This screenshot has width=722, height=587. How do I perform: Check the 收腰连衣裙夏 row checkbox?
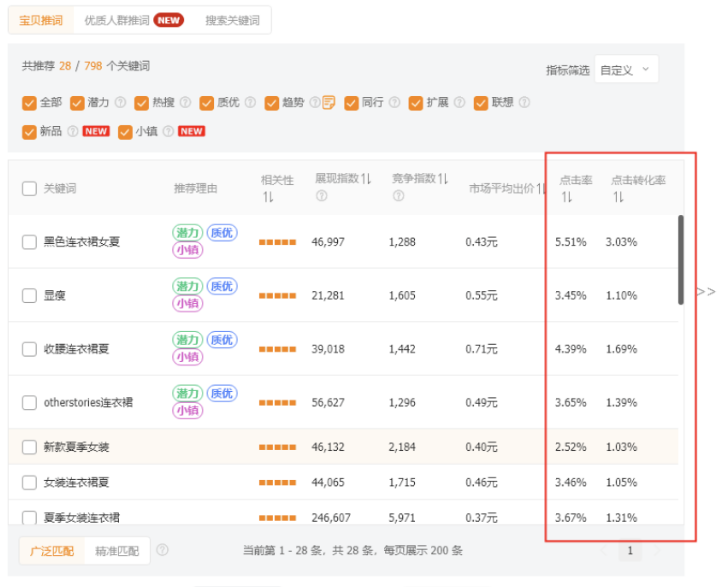29,349
